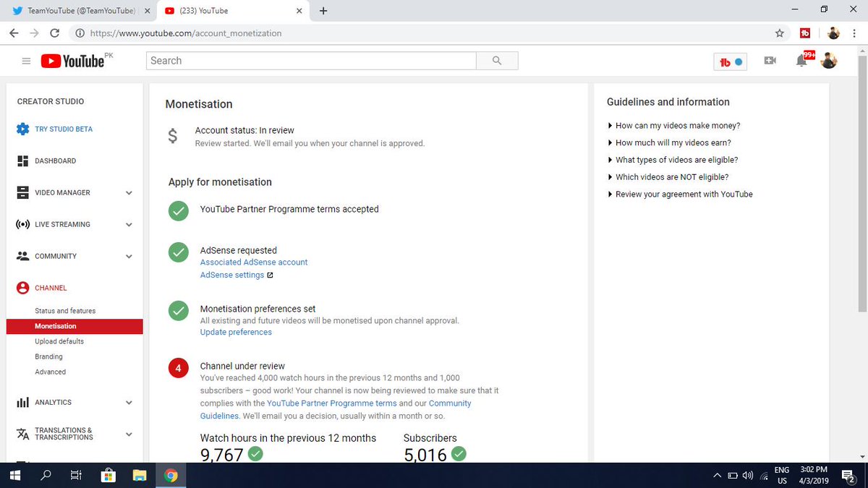Click the YouTube logo
This screenshot has width=868, height=488.
coord(72,61)
